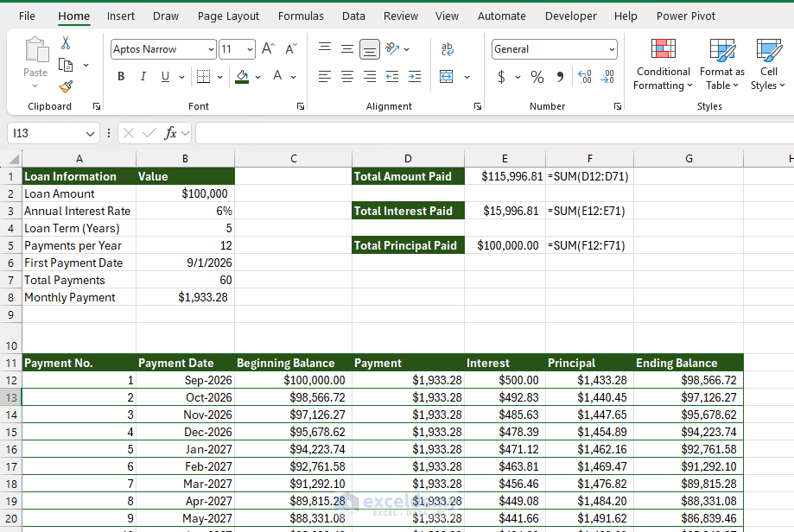Screen dimensions: 794x532
Task: Toggle Align Right horizontal alignment
Action: point(370,77)
